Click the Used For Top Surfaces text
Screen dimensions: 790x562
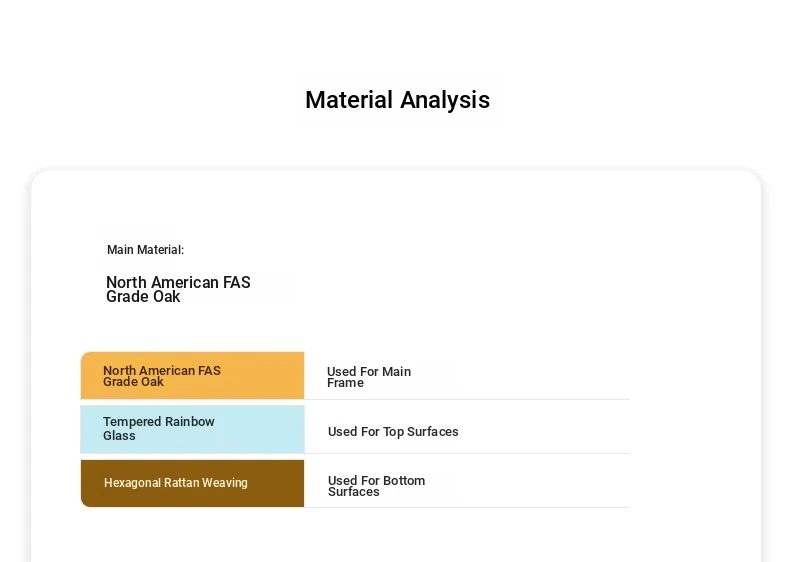pyautogui.click(x=393, y=431)
